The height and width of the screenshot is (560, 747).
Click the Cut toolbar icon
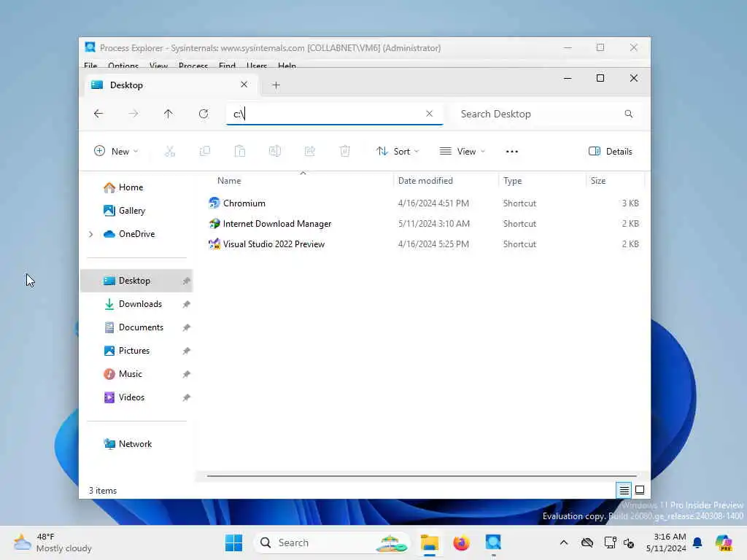(170, 152)
